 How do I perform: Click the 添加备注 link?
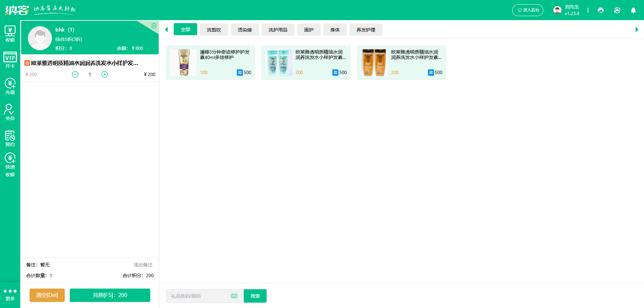click(143, 265)
